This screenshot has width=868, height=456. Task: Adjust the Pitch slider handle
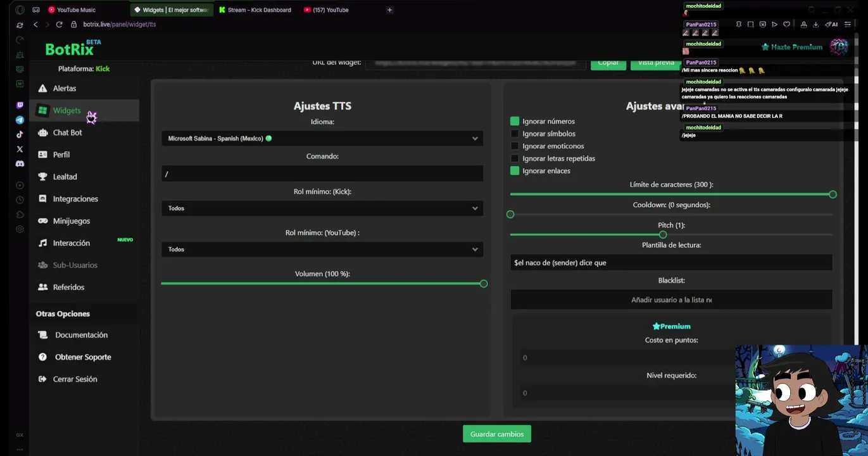[x=662, y=235]
